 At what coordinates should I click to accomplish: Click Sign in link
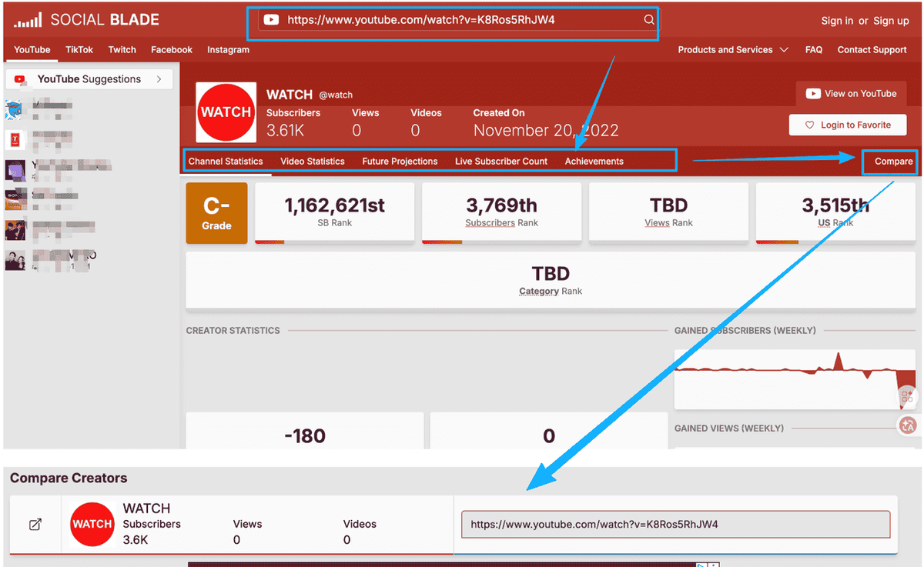point(837,21)
